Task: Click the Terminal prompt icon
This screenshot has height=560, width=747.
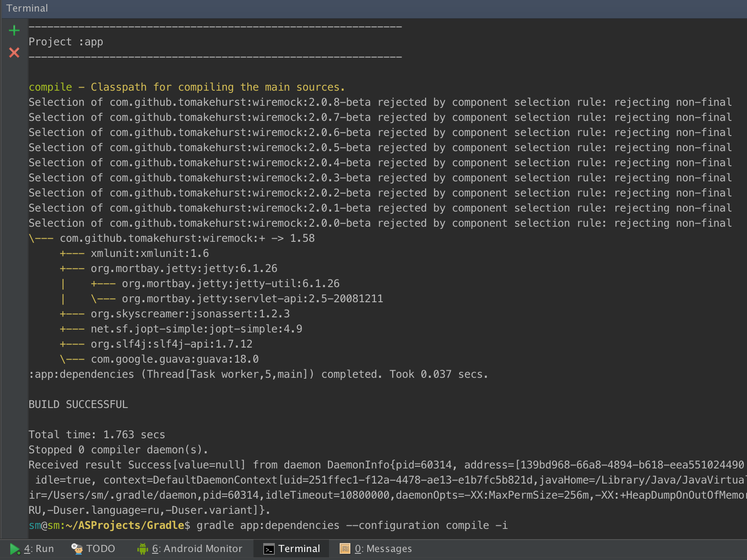Action: pos(269,549)
